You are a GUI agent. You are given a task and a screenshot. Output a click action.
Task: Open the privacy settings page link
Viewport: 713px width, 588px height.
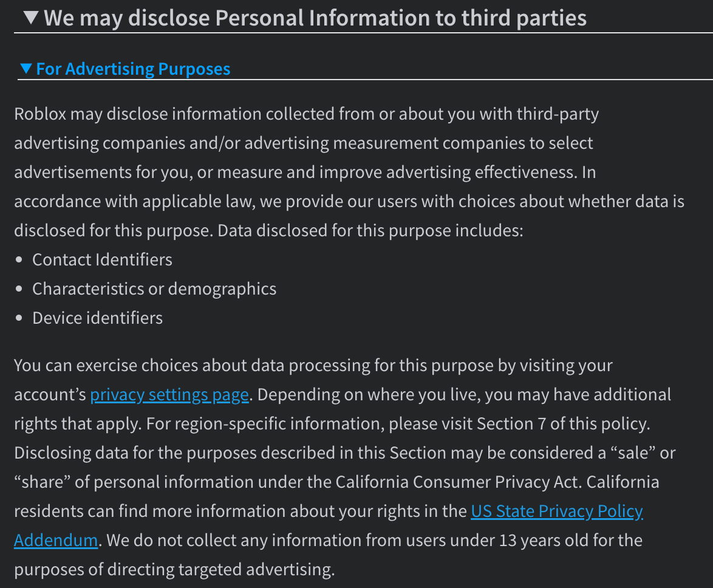click(x=169, y=394)
